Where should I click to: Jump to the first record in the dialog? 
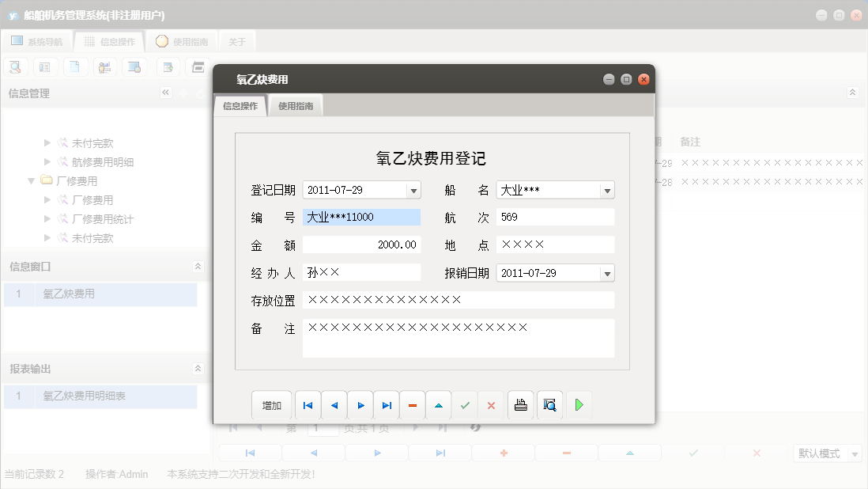[x=308, y=404]
